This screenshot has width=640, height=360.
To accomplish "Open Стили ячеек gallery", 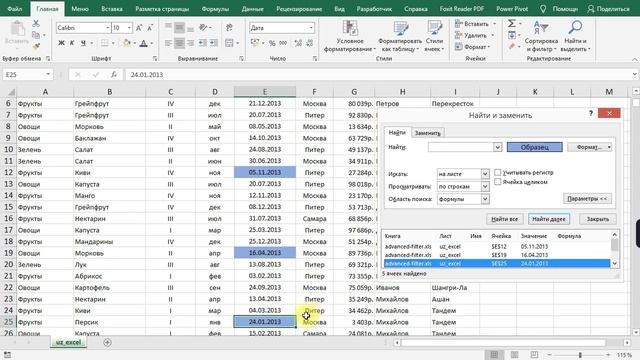I will (x=434, y=36).
